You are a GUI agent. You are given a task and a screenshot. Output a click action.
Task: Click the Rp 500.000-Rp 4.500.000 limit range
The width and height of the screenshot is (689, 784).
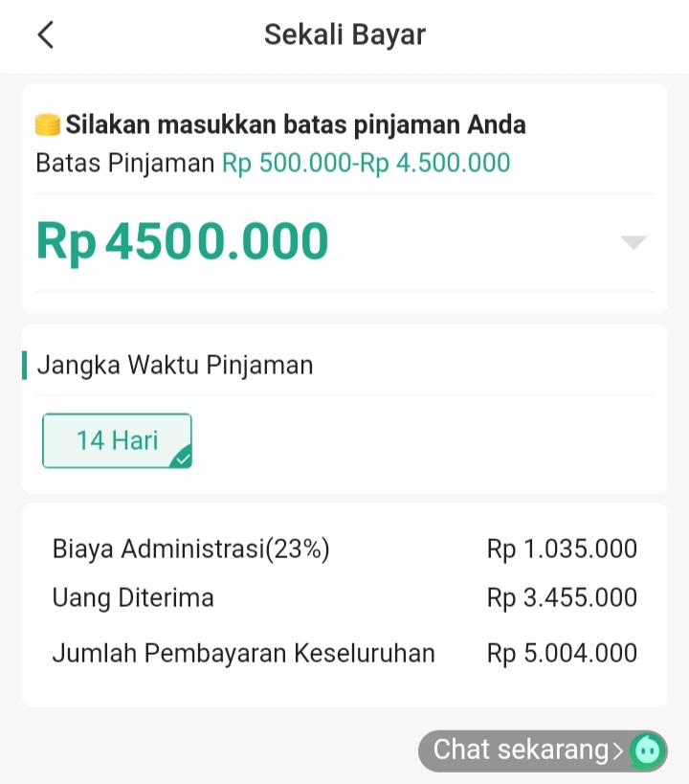tap(366, 163)
